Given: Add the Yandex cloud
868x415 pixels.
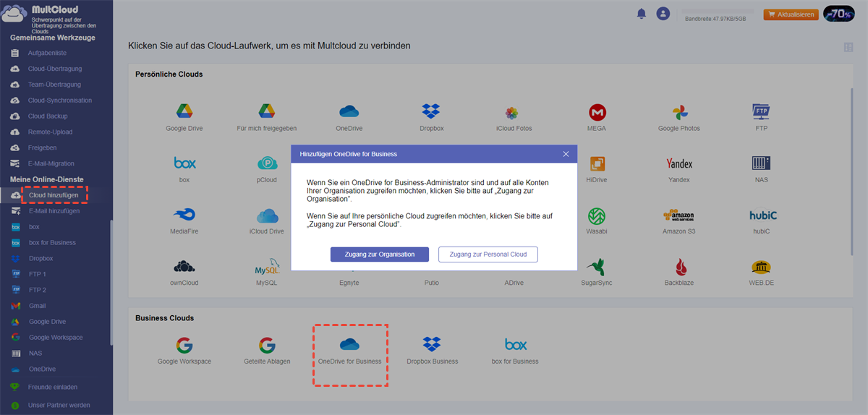Looking at the screenshot, I should click(679, 168).
